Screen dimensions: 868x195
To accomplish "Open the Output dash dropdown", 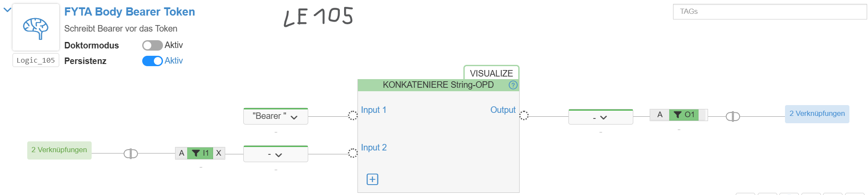I will click(600, 117).
